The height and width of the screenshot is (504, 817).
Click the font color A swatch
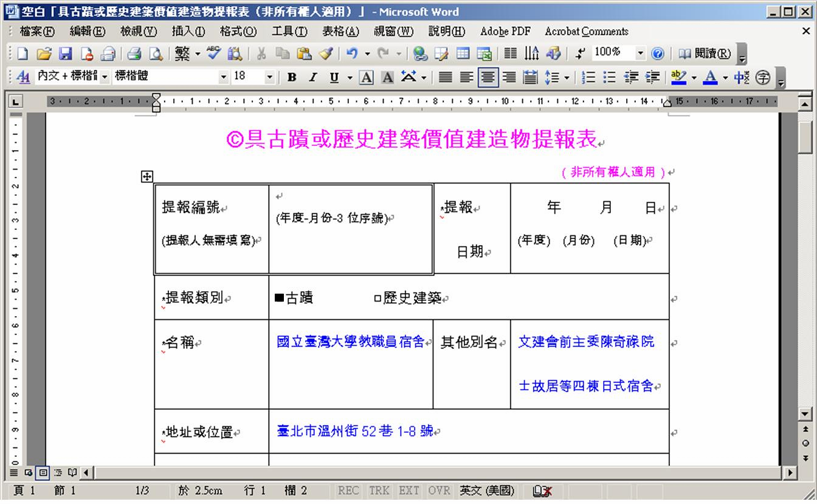(x=709, y=77)
